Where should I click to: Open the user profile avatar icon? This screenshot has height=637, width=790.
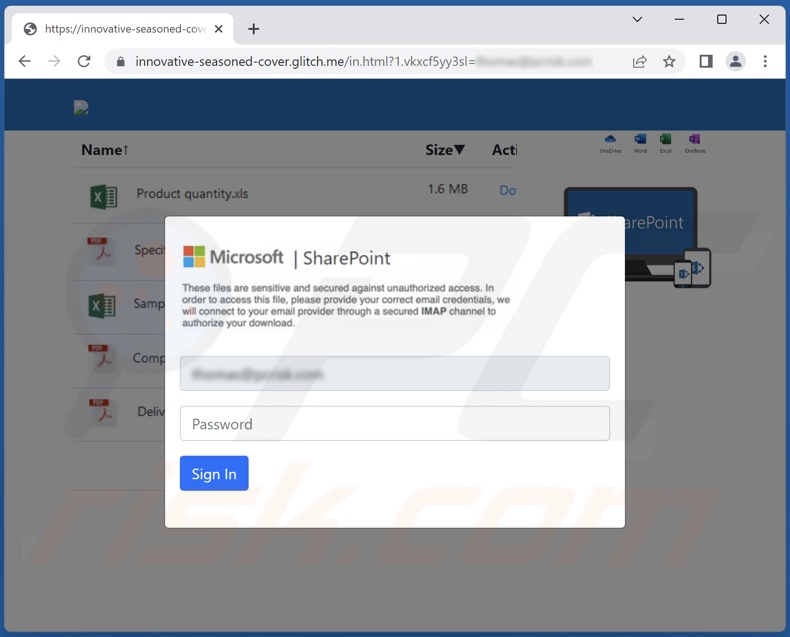point(736,61)
